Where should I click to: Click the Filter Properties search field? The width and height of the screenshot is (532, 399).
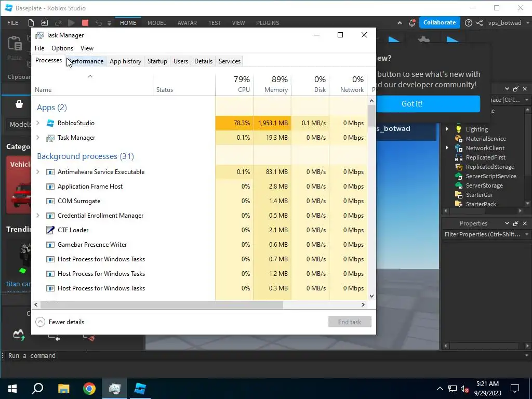coord(483,234)
